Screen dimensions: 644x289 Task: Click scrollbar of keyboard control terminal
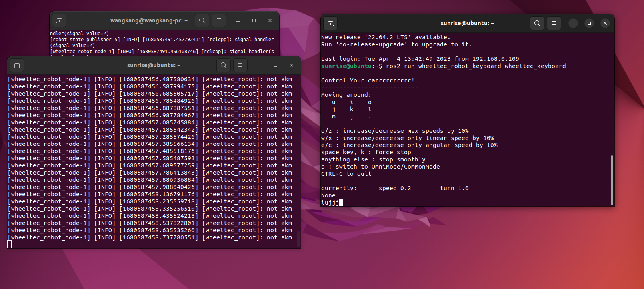pyautogui.click(x=612, y=180)
